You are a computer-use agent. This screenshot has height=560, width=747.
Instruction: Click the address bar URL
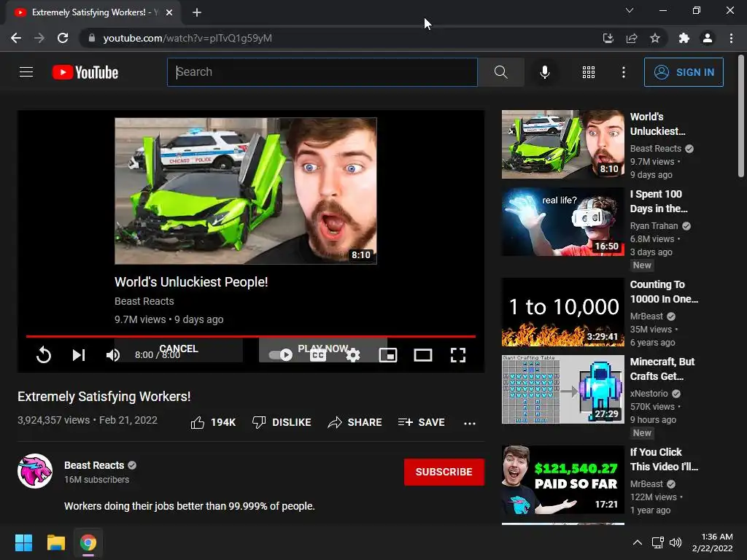tap(187, 38)
